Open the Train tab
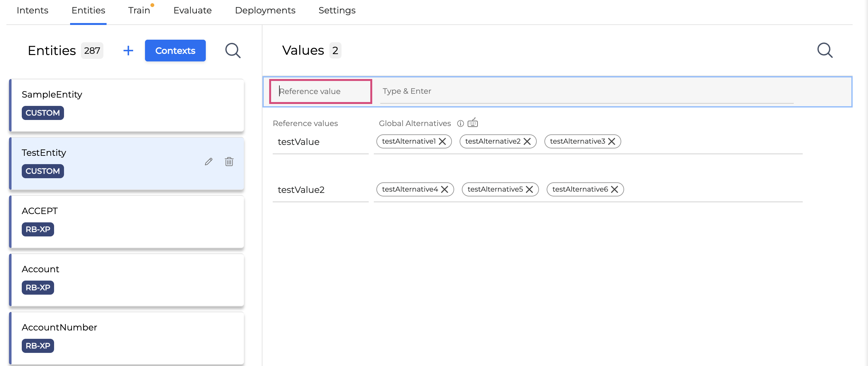Screen dimensions: 868x366 139,11
